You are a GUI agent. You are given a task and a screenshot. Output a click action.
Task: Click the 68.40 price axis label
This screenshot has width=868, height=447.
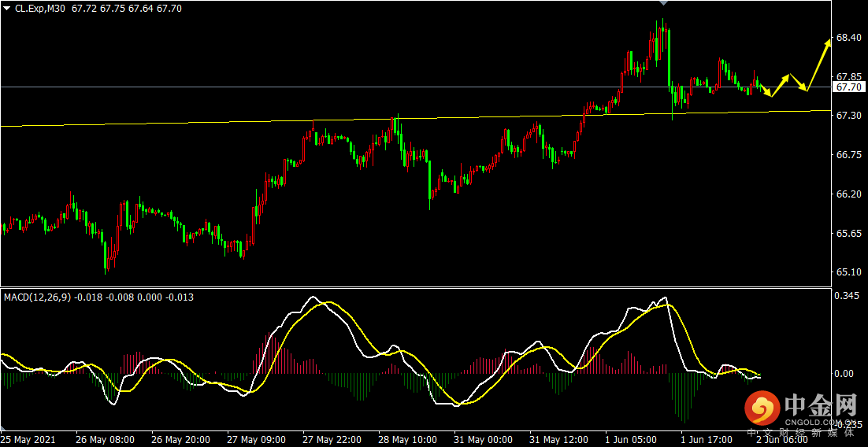[848, 38]
